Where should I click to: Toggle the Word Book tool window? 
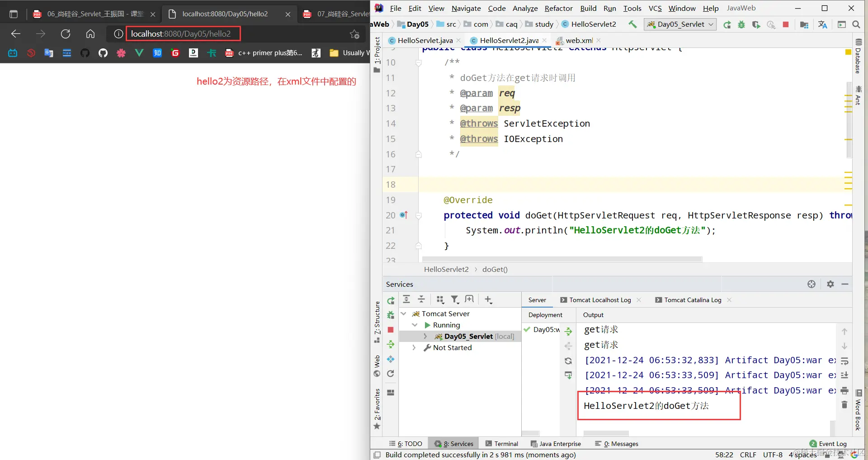click(x=858, y=410)
